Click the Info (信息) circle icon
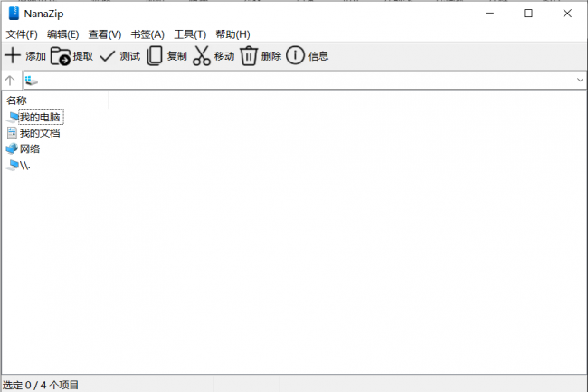Screen dimensions: 588x392 tap(295, 55)
